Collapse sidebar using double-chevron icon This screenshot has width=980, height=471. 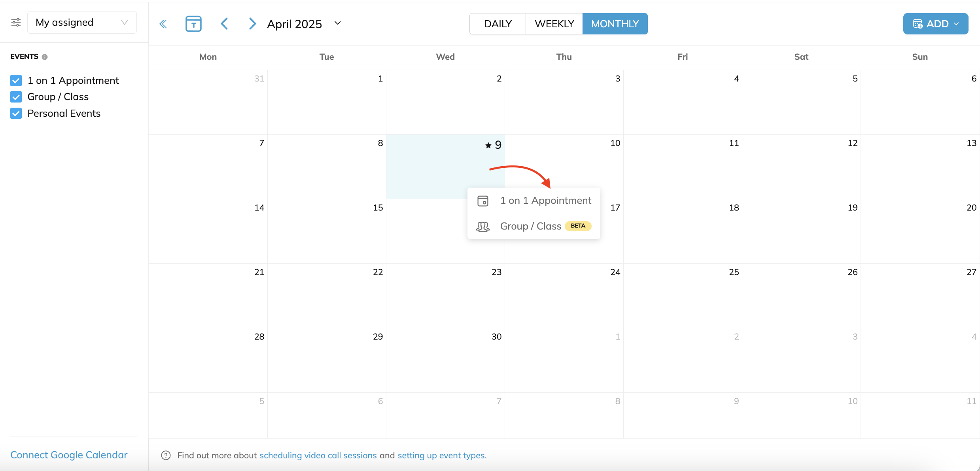(163, 23)
